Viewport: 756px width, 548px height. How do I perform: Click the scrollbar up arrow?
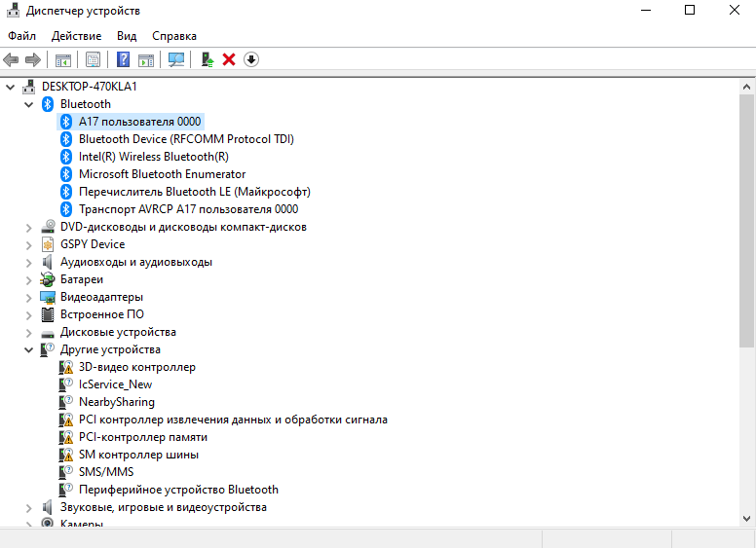(746, 88)
